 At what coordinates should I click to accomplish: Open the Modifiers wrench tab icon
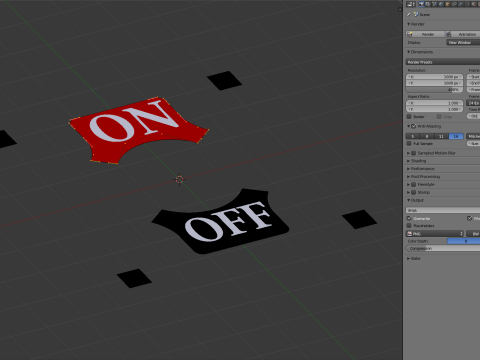click(461, 4)
